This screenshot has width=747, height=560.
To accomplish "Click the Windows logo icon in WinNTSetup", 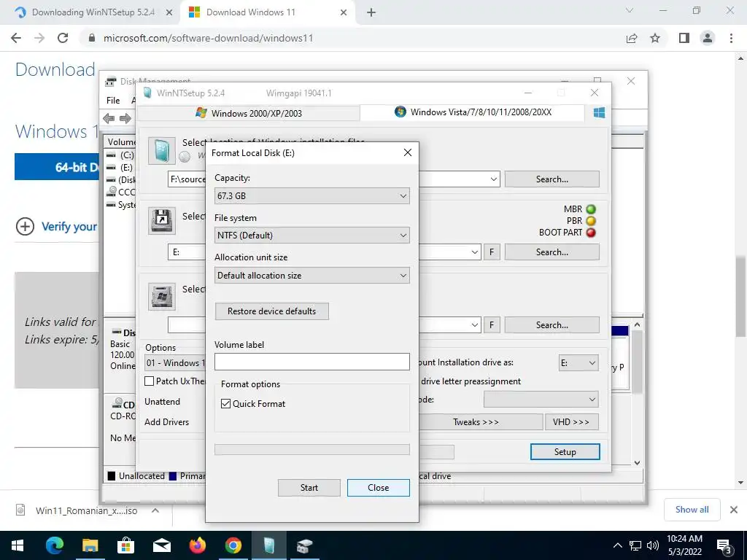I will (x=599, y=112).
